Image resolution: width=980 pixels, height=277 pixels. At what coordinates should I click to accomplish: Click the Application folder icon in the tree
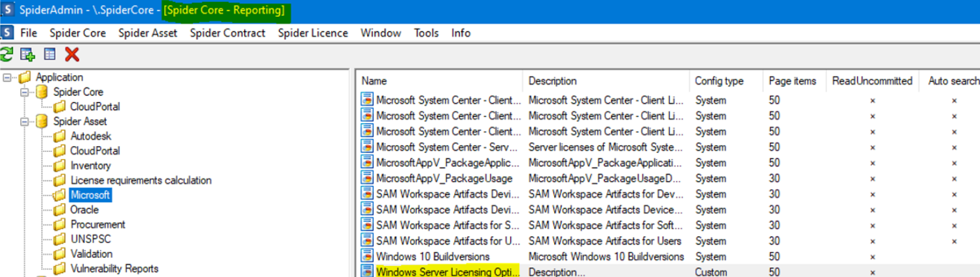coord(25,77)
